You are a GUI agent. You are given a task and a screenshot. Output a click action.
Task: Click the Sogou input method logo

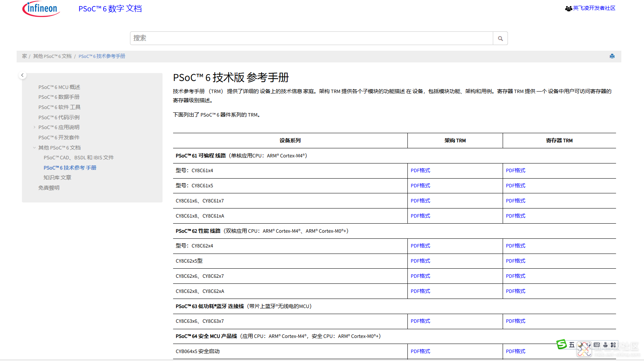pos(561,344)
